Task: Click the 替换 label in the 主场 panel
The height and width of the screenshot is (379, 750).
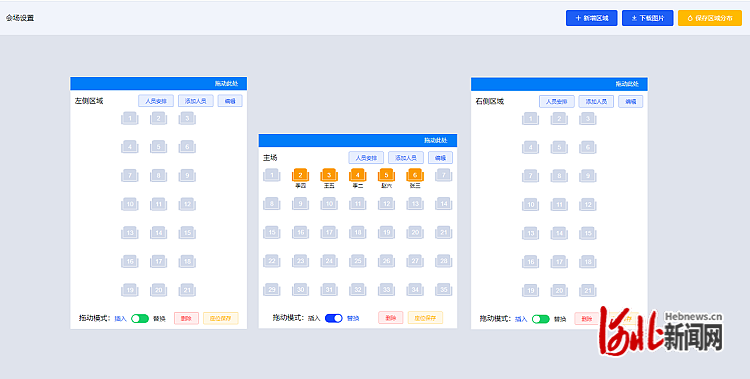Action: (353, 318)
